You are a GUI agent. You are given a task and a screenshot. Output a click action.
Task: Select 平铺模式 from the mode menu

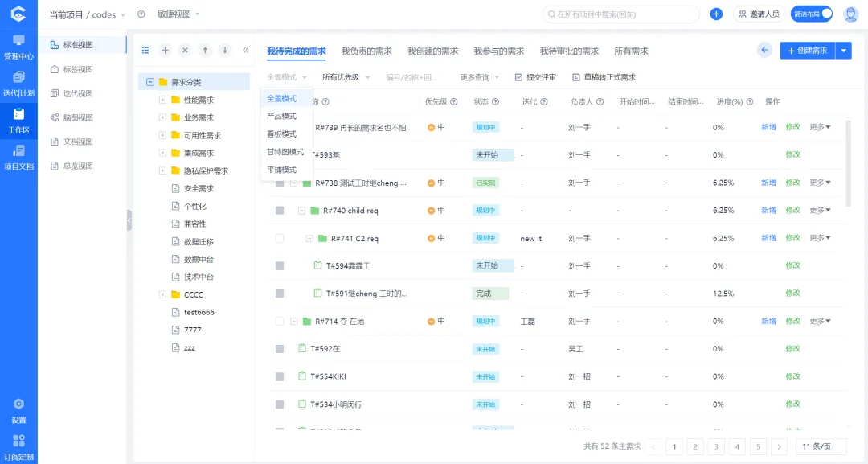click(282, 170)
